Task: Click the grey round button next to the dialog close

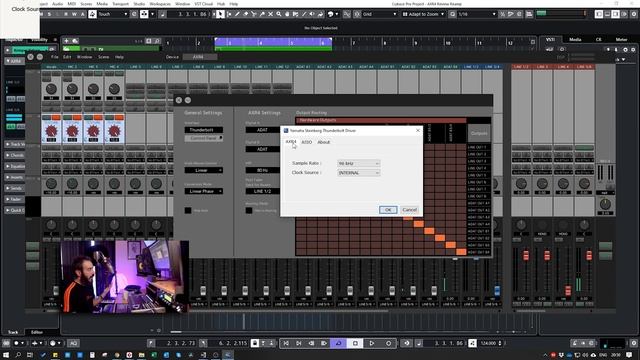Action: (188, 100)
